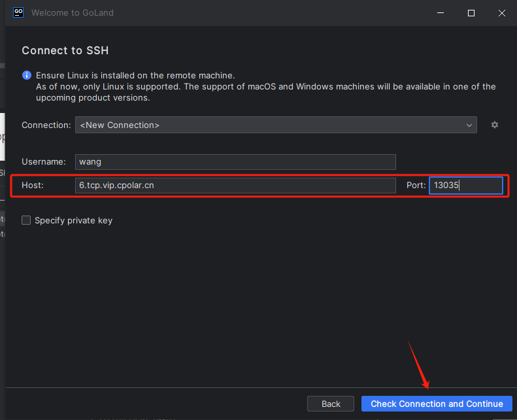Image resolution: width=517 pixels, height=420 pixels.
Task: Click Check Connection and Continue button
Action: 437,404
